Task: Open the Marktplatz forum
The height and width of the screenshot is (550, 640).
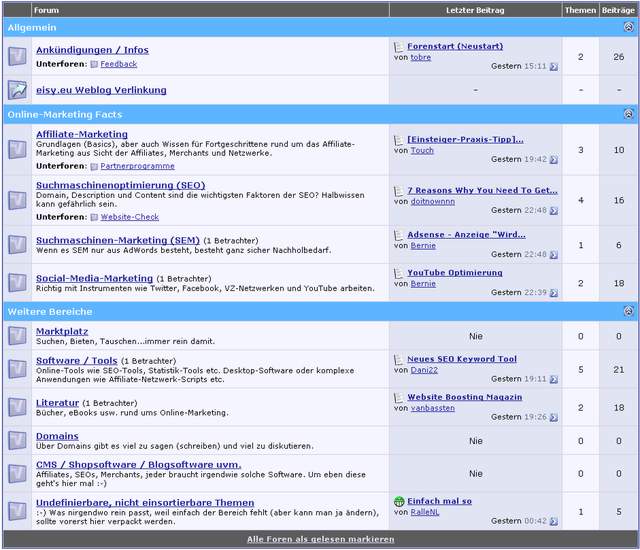Action: click(62, 331)
